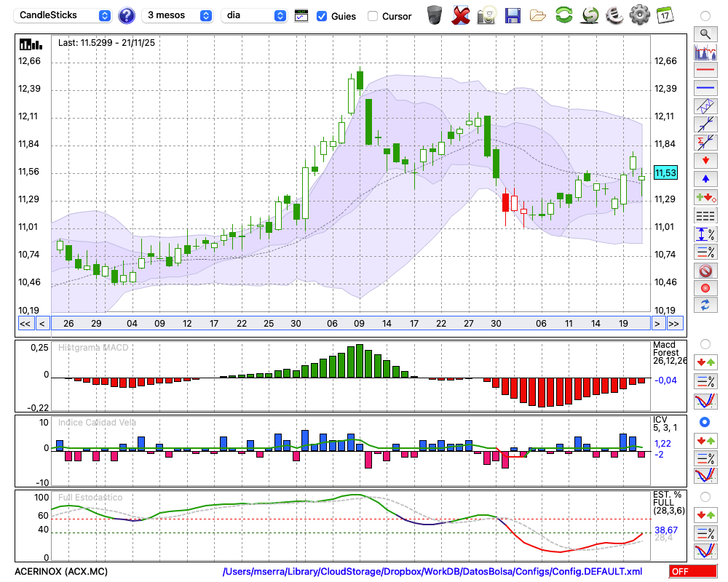Open the CandleSticks chart type dropdown
728x582 pixels.
64,15
